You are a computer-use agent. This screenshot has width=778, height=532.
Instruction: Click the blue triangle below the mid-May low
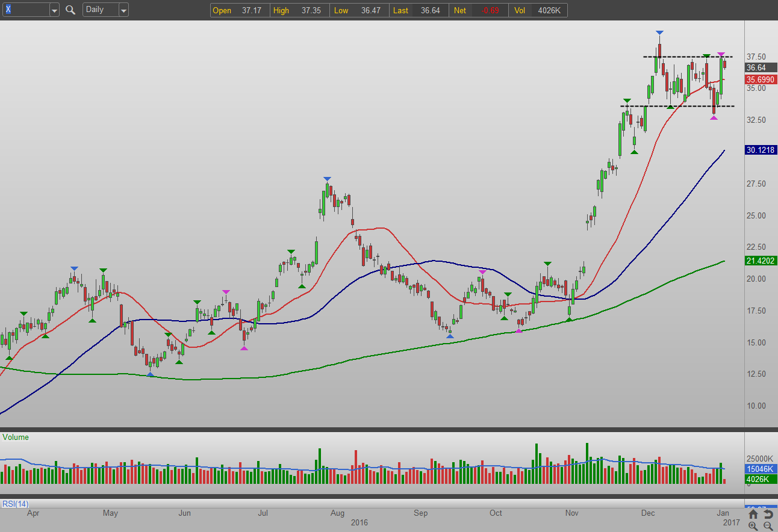[x=150, y=374]
